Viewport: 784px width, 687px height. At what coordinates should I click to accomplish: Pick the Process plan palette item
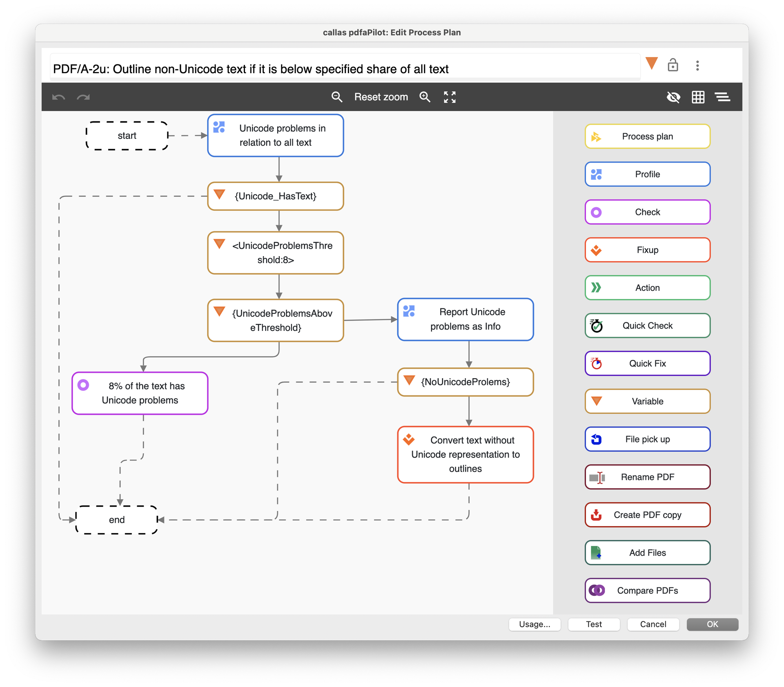pos(648,136)
